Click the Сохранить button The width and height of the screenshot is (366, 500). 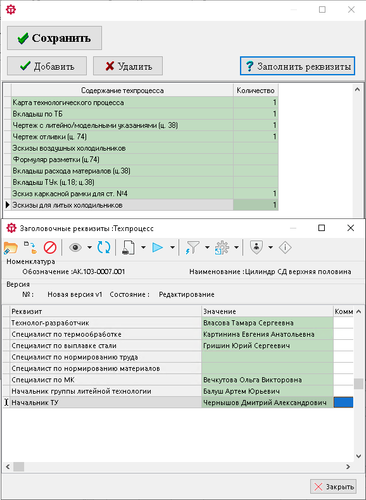click(54, 38)
